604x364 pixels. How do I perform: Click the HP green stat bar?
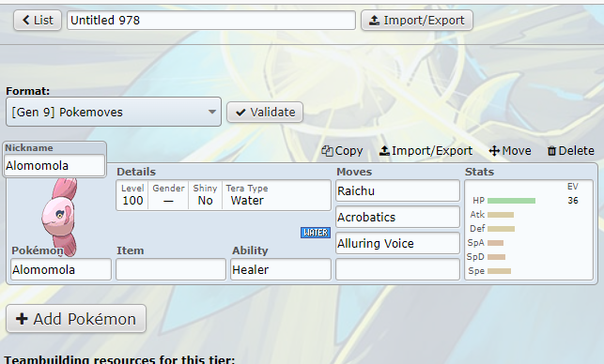click(511, 201)
